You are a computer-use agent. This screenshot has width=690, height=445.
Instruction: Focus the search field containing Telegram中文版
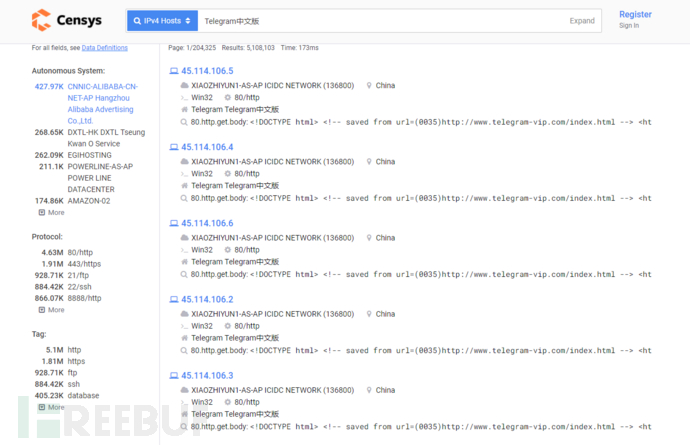tap(383, 21)
